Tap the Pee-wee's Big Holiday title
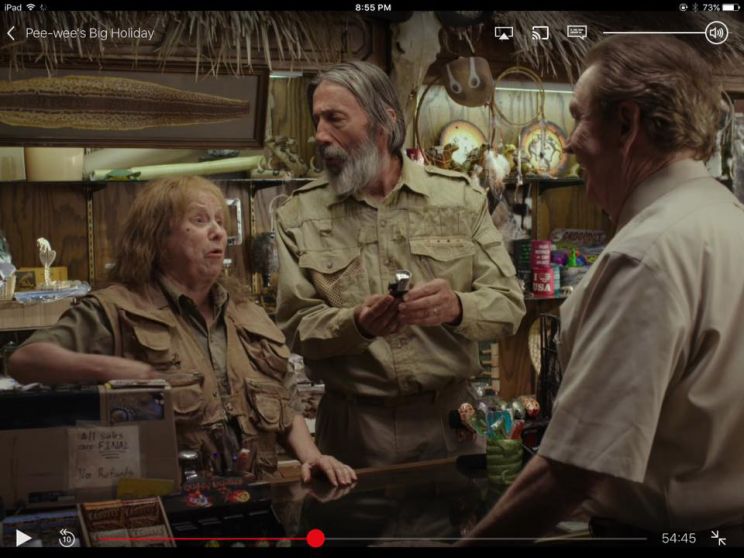 click(90, 33)
